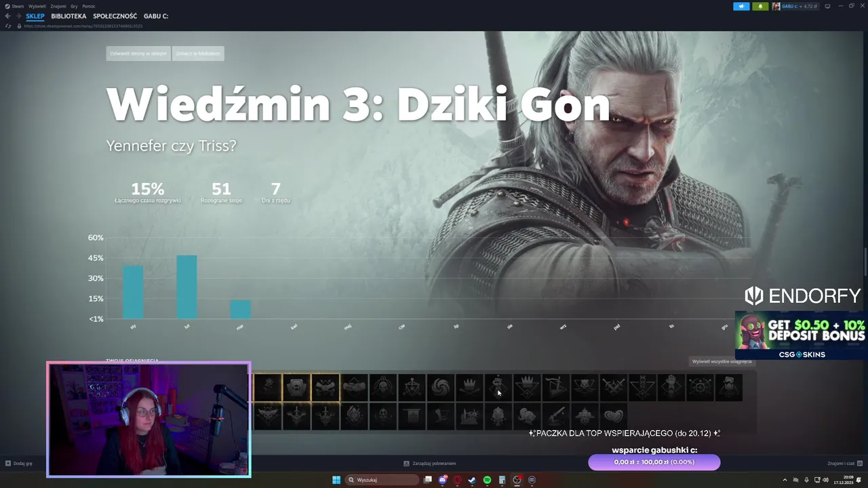Click Wyświetl wszystkie osiągnięcia button
This screenshot has width=868, height=488.
[722, 361]
